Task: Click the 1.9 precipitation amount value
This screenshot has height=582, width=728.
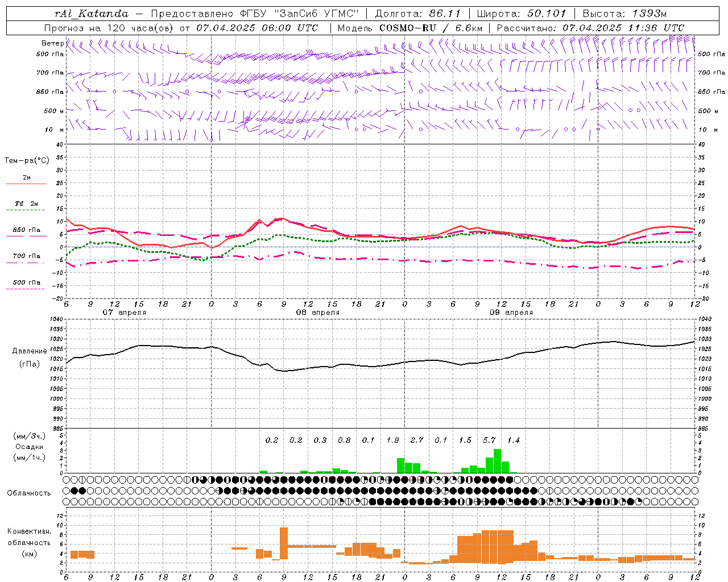Action: pyautogui.click(x=392, y=440)
